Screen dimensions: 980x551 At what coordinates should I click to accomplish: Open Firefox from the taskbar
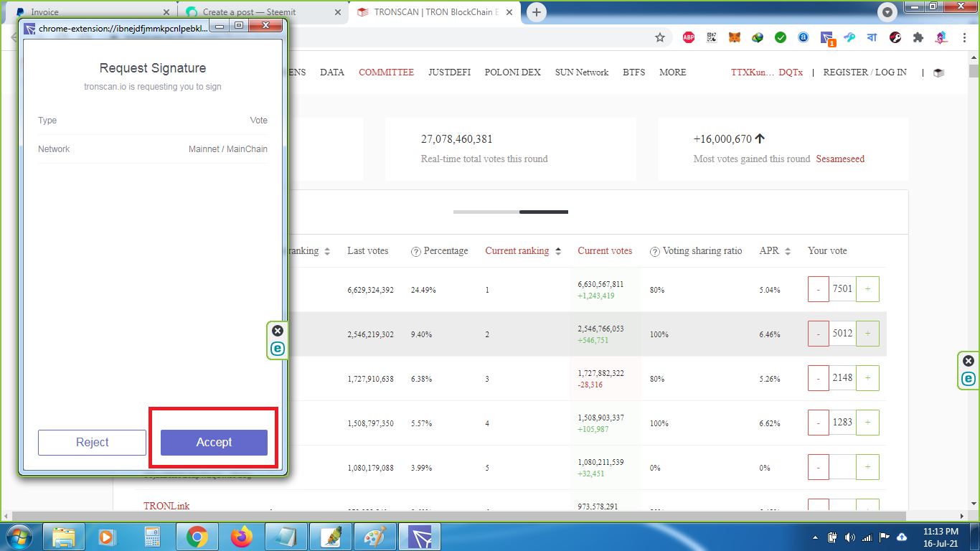tap(242, 537)
